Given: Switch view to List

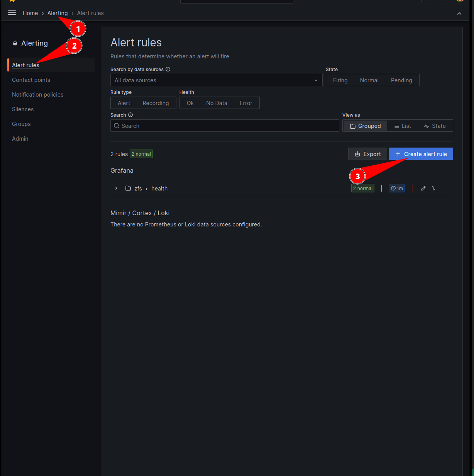Looking at the screenshot, I should pos(402,126).
